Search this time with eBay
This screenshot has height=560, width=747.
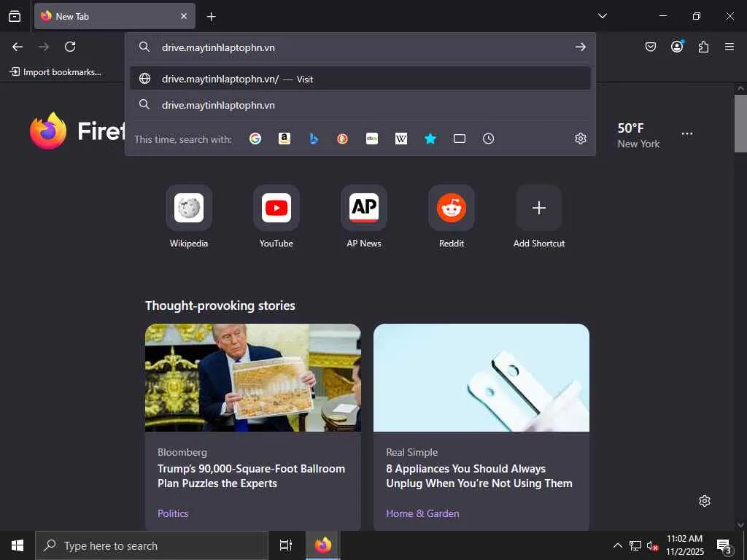pos(372,139)
